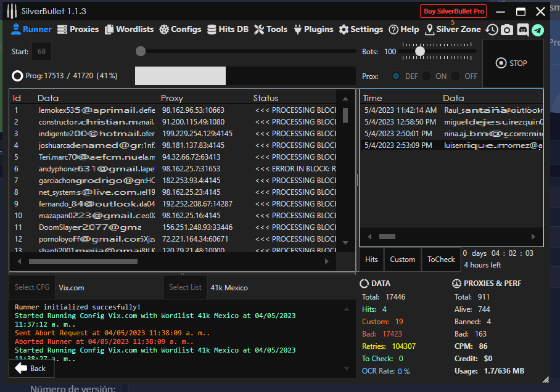The height and width of the screenshot is (392, 560).
Task: Open the Telegram paper plane icon
Action: pyautogui.click(x=538, y=30)
